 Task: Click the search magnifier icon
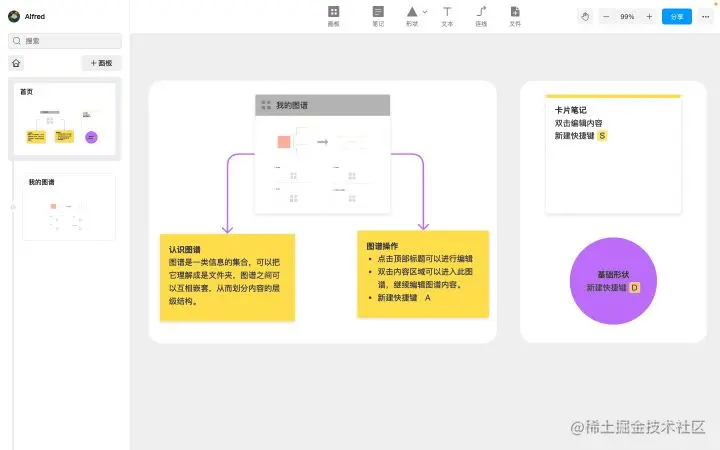pyautogui.click(x=17, y=41)
